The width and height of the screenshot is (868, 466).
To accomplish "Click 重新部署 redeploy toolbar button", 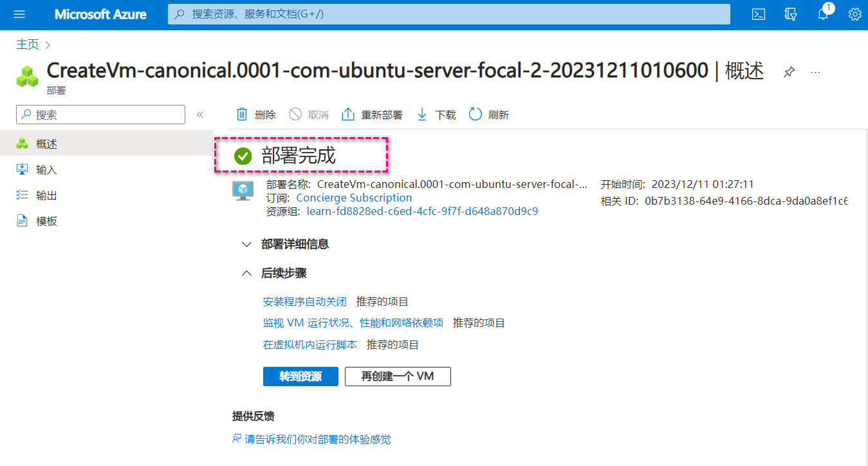I will click(x=372, y=115).
